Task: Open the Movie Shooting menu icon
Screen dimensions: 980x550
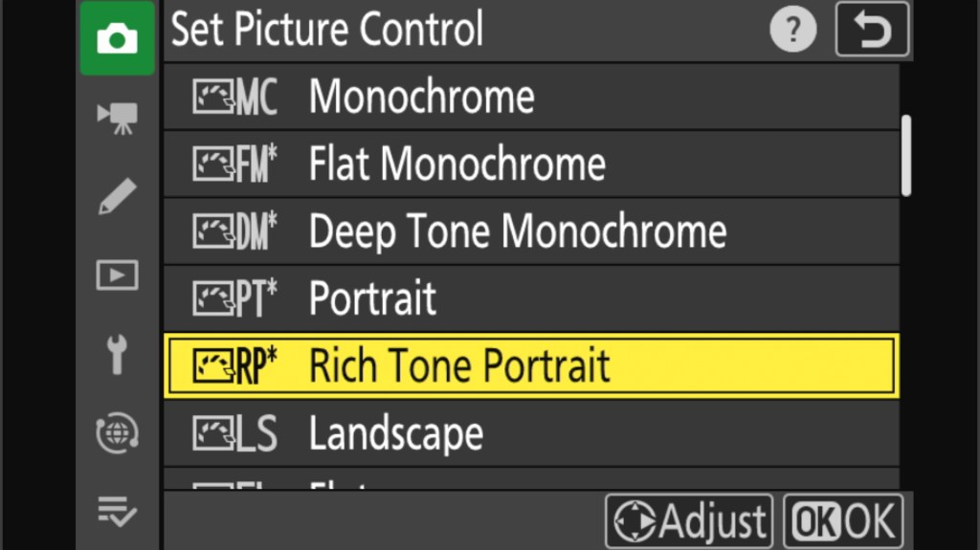Action: pyautogui.click(x=117, y=118)
